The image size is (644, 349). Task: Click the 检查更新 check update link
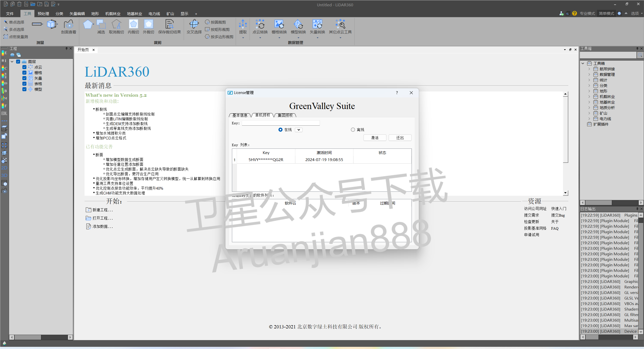pos(532,222)
